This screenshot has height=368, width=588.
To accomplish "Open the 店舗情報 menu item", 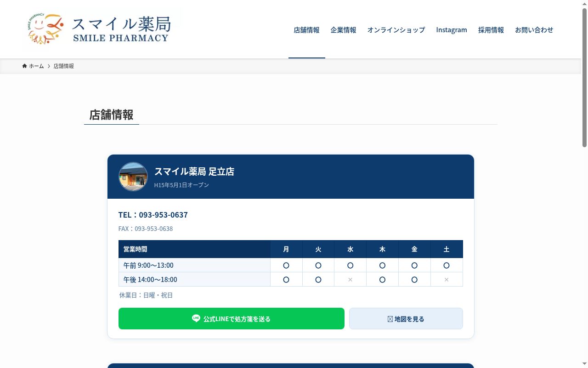I will click(x=307, y=30).
